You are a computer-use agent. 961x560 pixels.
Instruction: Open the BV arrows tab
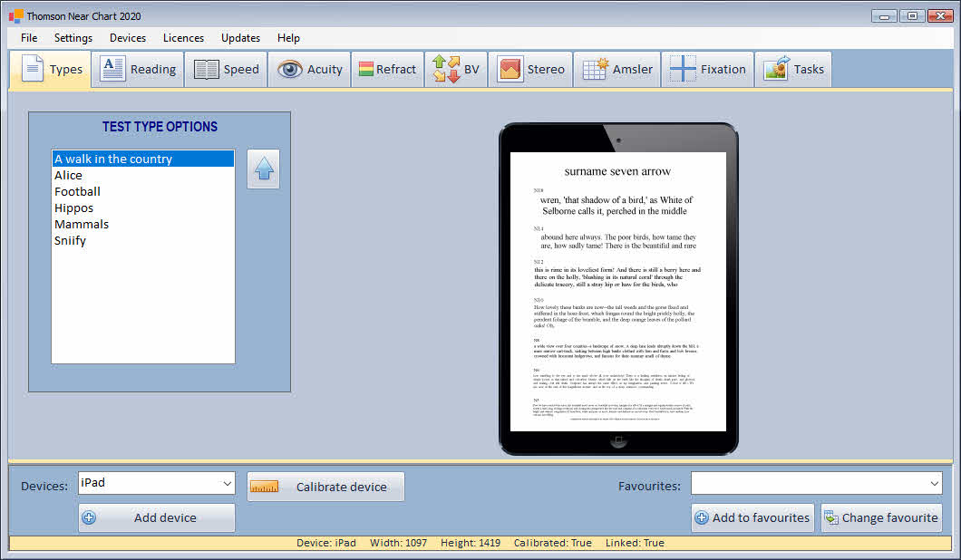(x=456, y=70)
